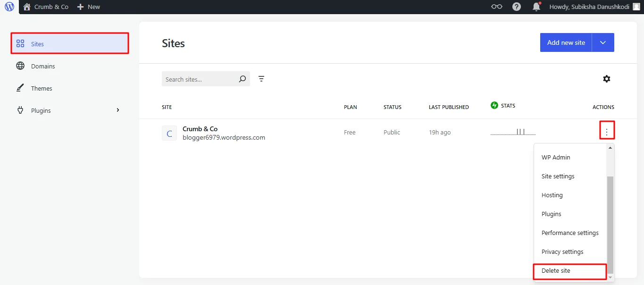Click the Crumb & Co site thumbnail
644x285 pixels.
point(169,133)
